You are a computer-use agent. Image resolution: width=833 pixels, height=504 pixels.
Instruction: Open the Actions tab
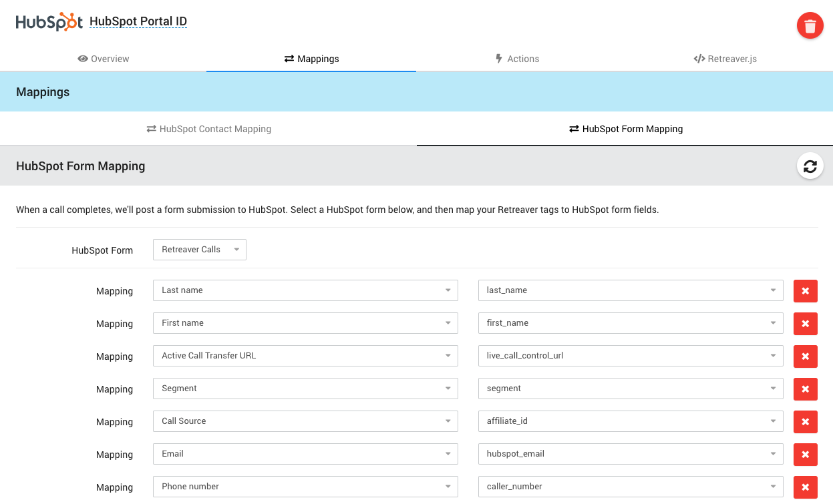[516, 59]
